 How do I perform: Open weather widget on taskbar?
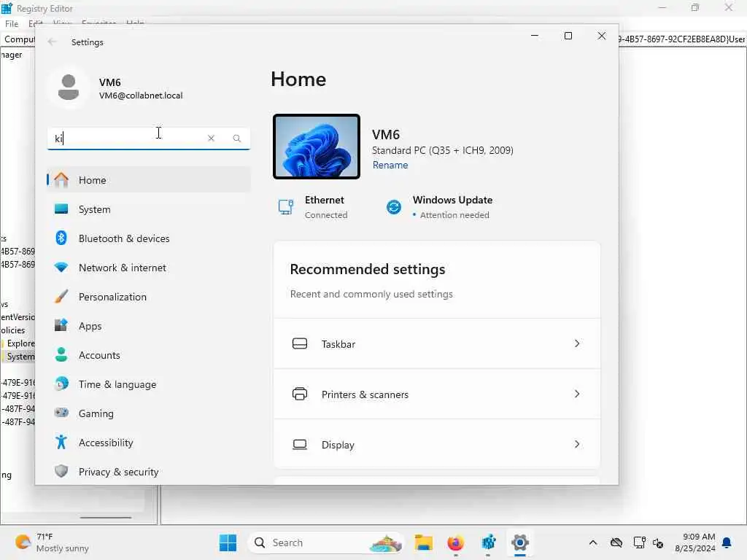[x=52, y=542]
